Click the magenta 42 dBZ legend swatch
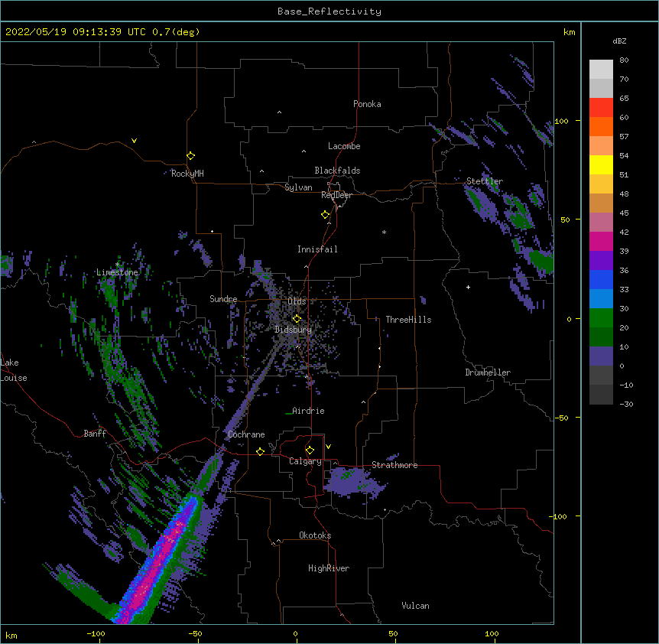 601,241
